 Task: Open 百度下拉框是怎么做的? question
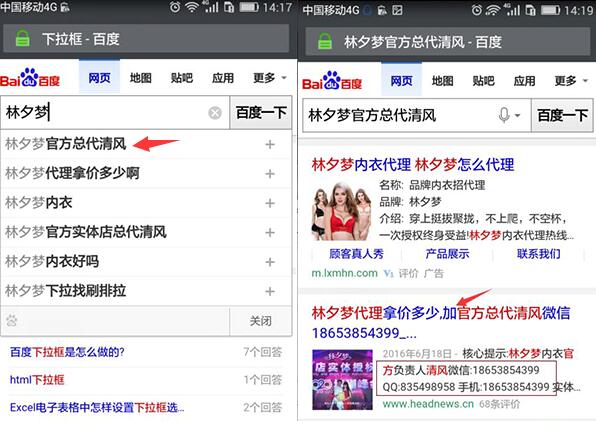pyautogui.click(x=67, y=352)
